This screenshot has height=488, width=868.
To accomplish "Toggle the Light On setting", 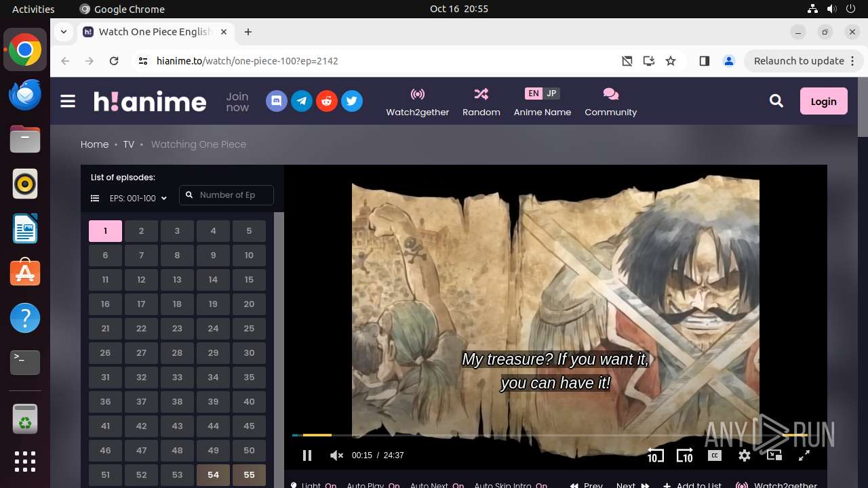I will click(314, 485).
